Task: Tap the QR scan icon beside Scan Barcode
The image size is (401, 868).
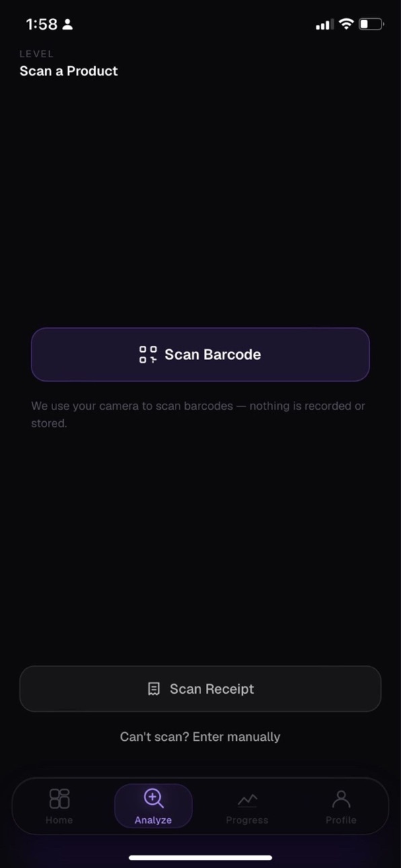Action: click(148, 355)
